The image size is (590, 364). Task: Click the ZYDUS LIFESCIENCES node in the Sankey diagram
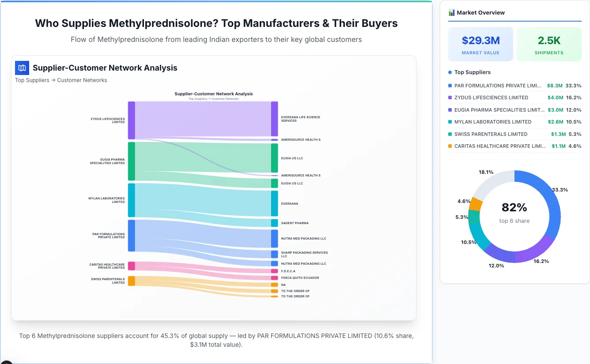tap(131, 119)
